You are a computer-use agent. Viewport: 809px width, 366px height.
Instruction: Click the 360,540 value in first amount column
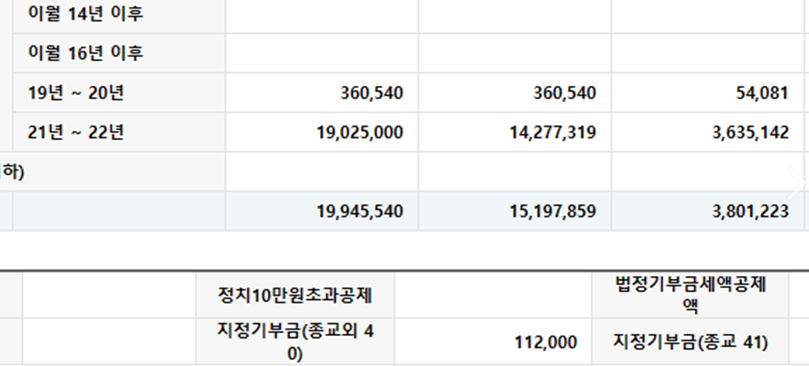click(x=371, y=93)
